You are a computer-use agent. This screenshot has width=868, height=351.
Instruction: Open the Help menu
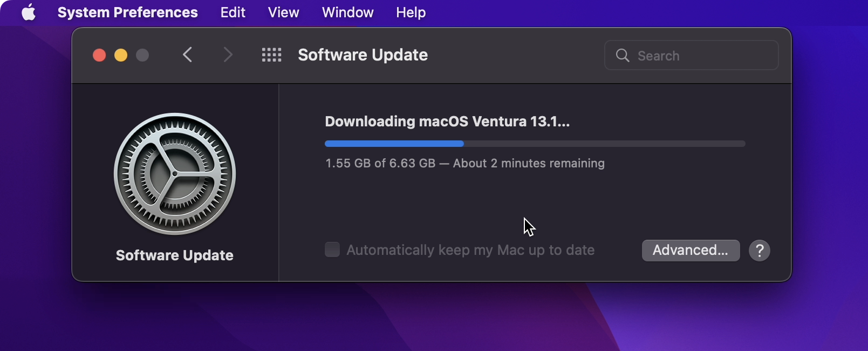coord(409,12)
